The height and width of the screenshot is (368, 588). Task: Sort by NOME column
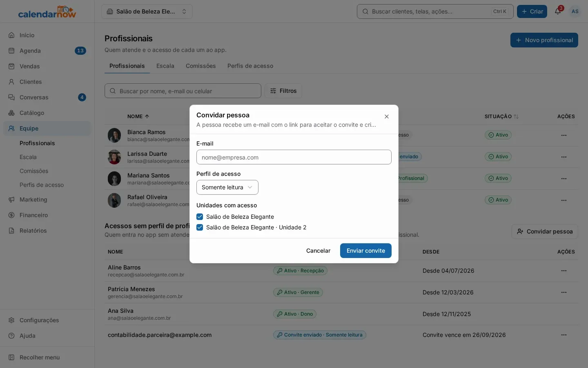click(x=138, y=117)
